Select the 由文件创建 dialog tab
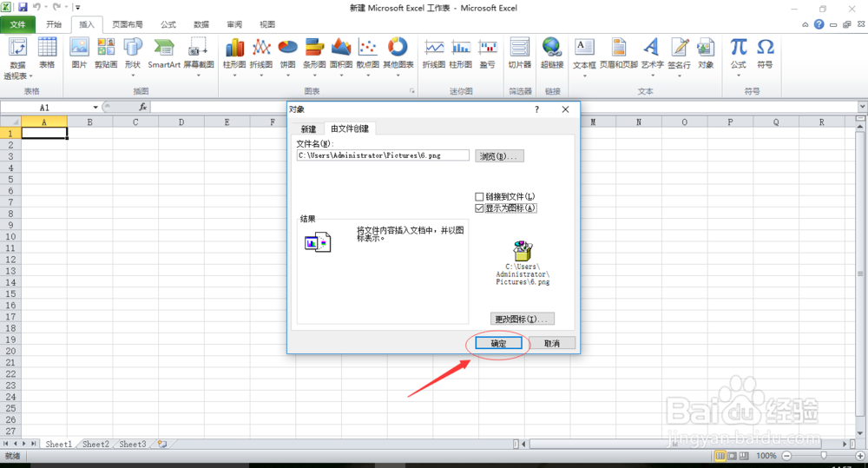The width and height of the screenshot is (868, 468). coord(350,129)
